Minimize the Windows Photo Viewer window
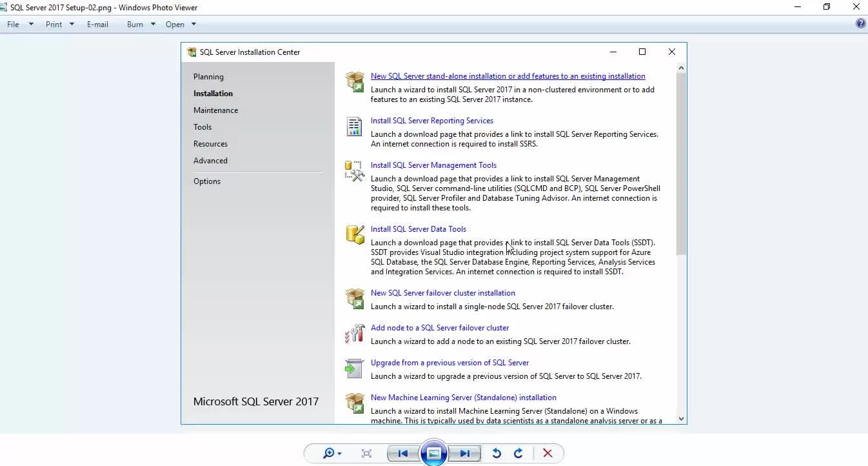Viewport: 868px width, 466px height. pos(798,7)
